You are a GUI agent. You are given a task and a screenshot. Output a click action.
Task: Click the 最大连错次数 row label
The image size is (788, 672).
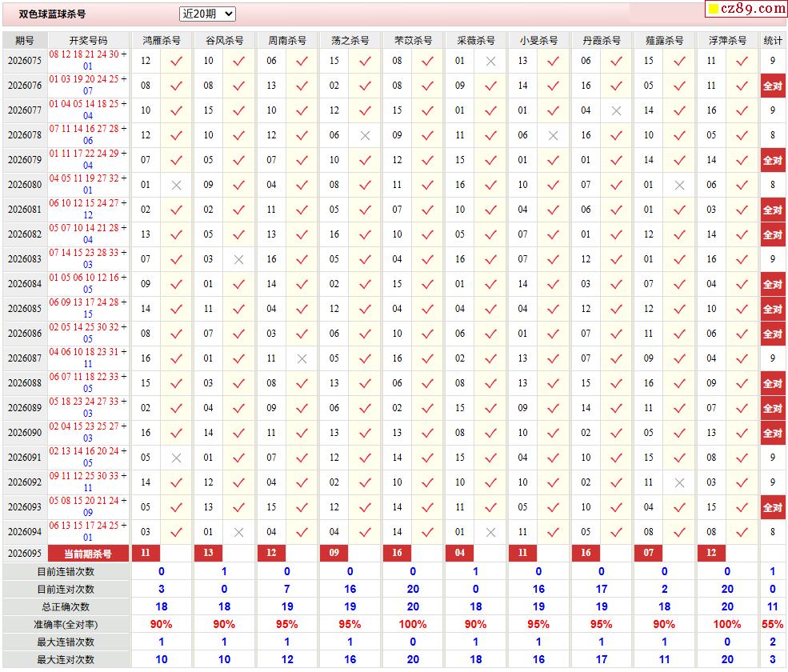pyautogui.click(x=66, y=642)
